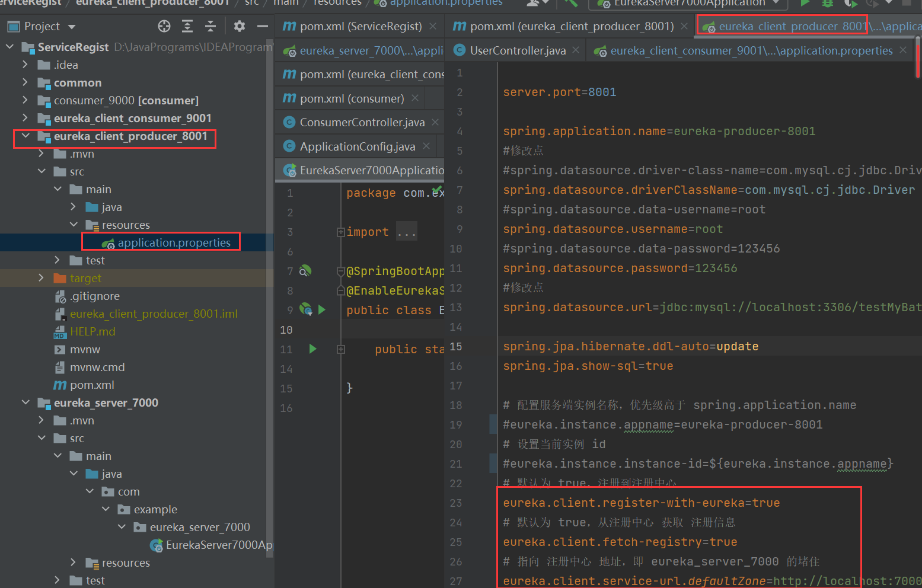Select application.properties in the project tree
The height and width of the screenshot is (588, 922).
[x=174, y=242]
